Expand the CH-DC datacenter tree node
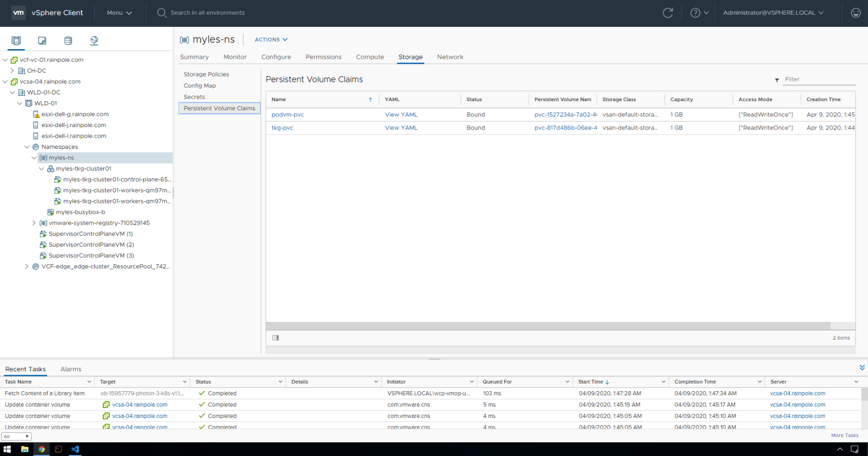The width and height of the screenshot is (868, 456). (12, 71)
